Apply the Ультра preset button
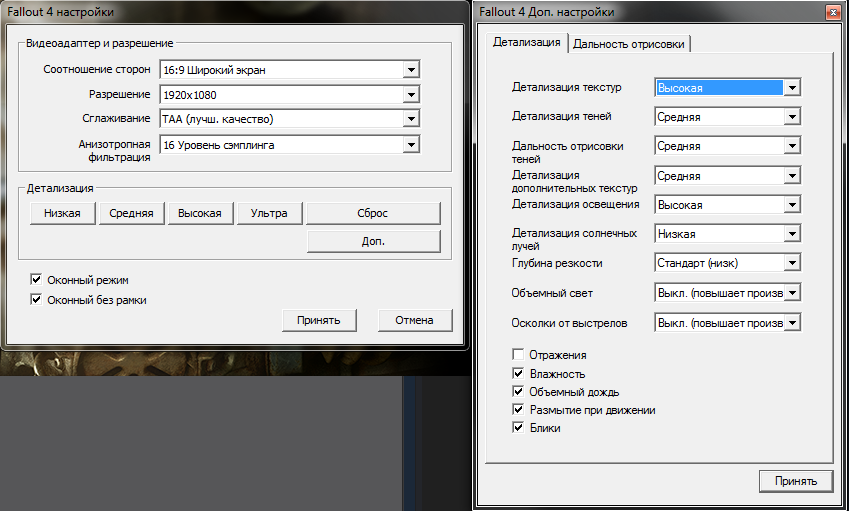This screenshot has width=849, height=511. coord(269,213)
